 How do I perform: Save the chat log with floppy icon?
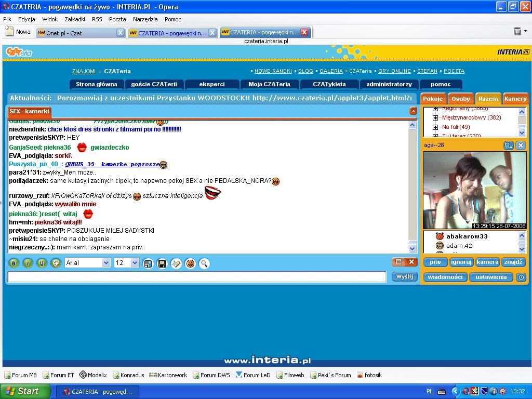[162, 263]
